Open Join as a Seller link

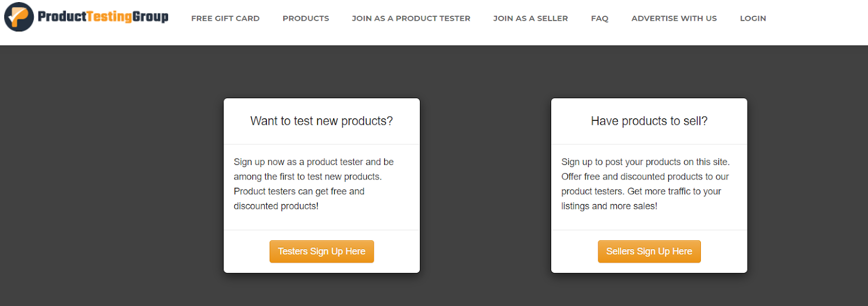(531, 18)
